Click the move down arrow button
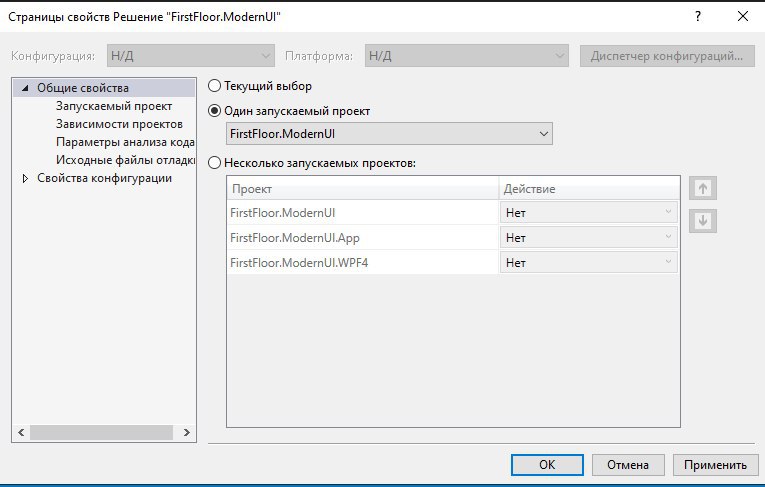This screenshot has width=765, height=487. click(703, 221)
